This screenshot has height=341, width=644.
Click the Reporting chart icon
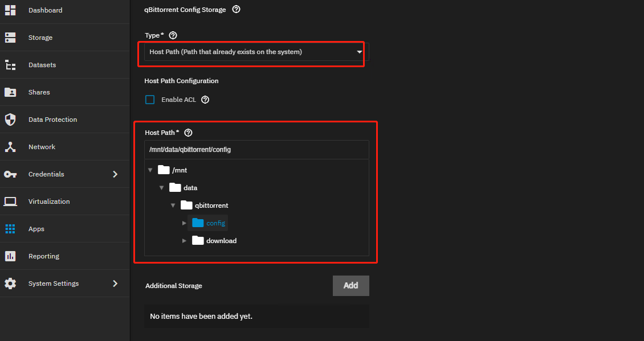tap(10, 256)
